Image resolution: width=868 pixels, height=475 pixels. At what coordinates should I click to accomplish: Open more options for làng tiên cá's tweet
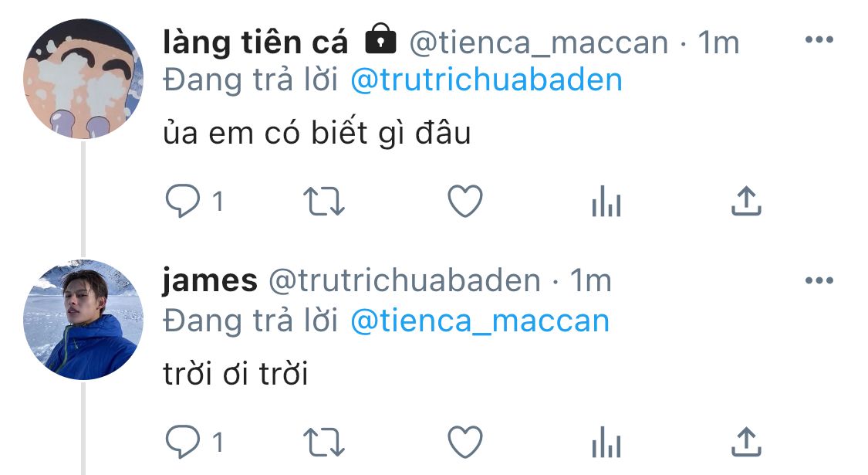(819, 40)
